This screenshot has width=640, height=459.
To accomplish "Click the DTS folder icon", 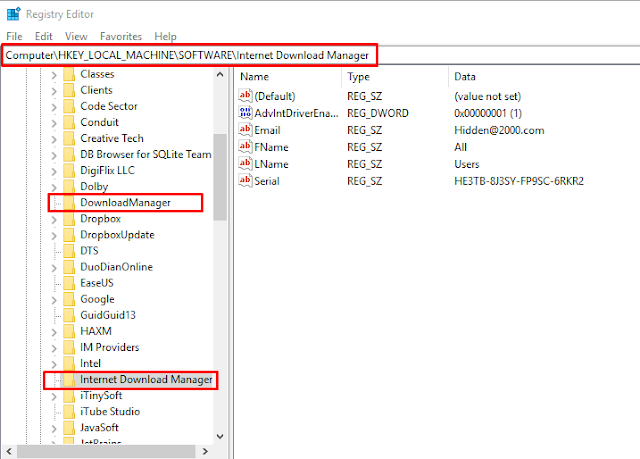I will tap(69, 251).
